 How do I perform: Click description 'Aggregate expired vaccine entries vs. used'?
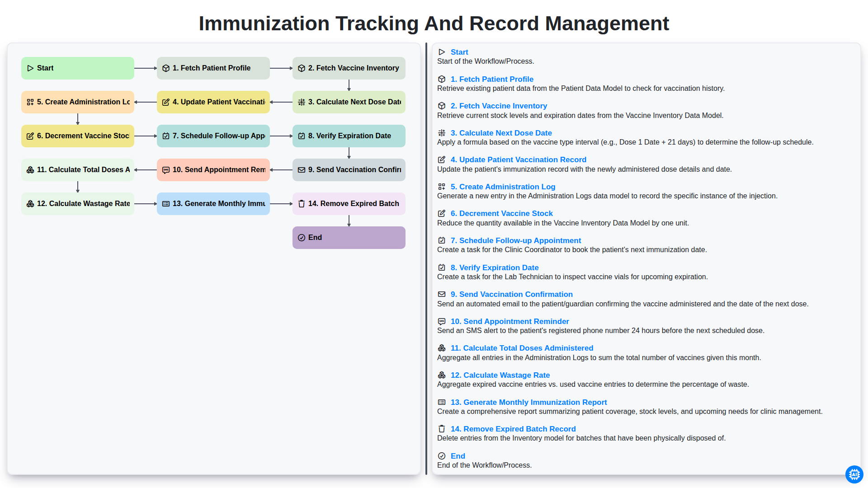pyautogui.click(x=593, y=385)
